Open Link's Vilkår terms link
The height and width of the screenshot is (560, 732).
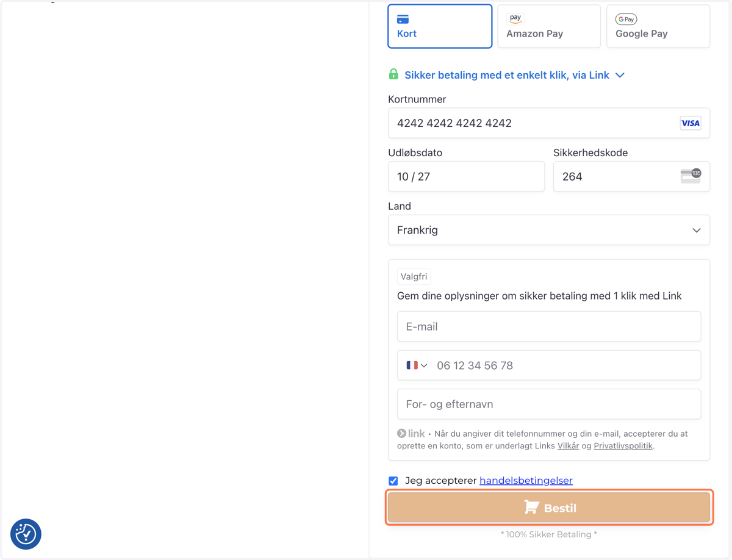[568, 446]
